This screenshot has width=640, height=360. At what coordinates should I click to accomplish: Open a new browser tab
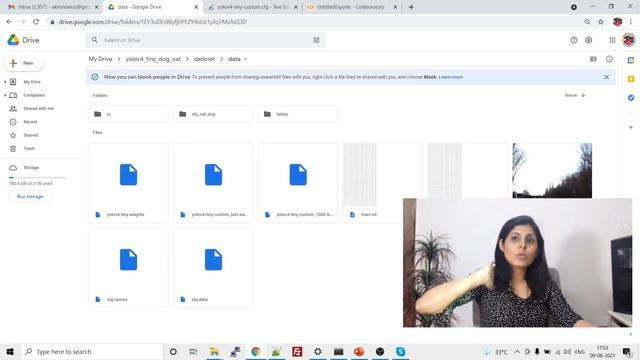[411, 7]
